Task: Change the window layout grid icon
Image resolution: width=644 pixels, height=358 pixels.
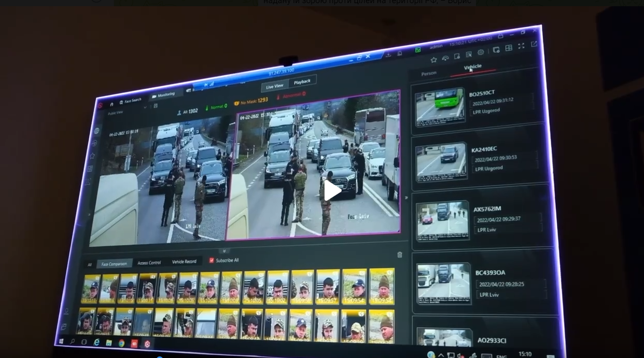Action: pos(509,48)
